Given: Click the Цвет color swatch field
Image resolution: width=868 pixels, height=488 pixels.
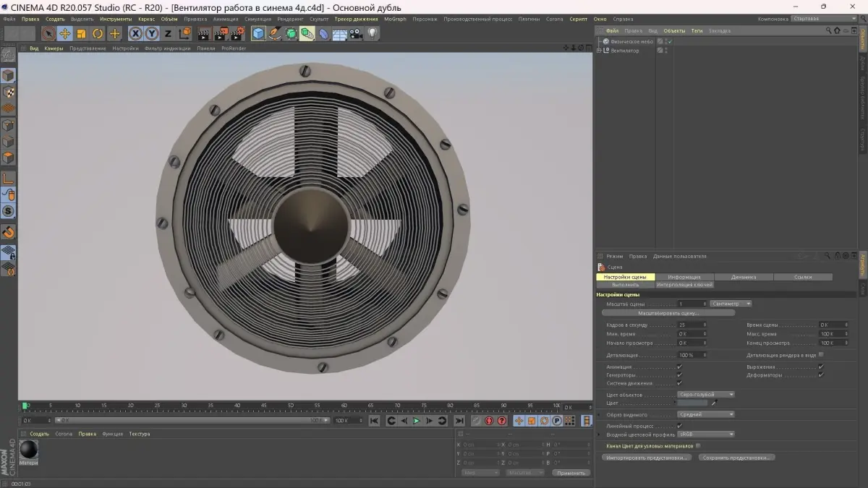Looking at the screenshot, I should 693,403.
